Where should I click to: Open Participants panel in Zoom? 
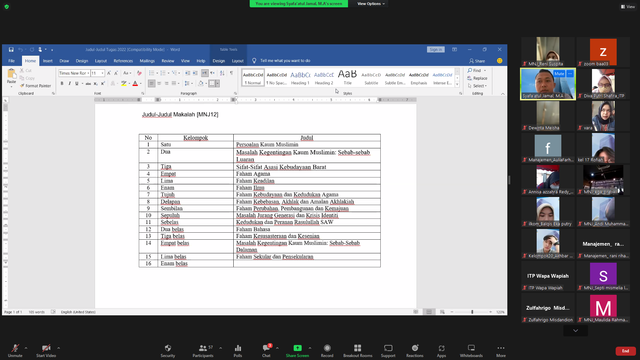tap(203, 350)
